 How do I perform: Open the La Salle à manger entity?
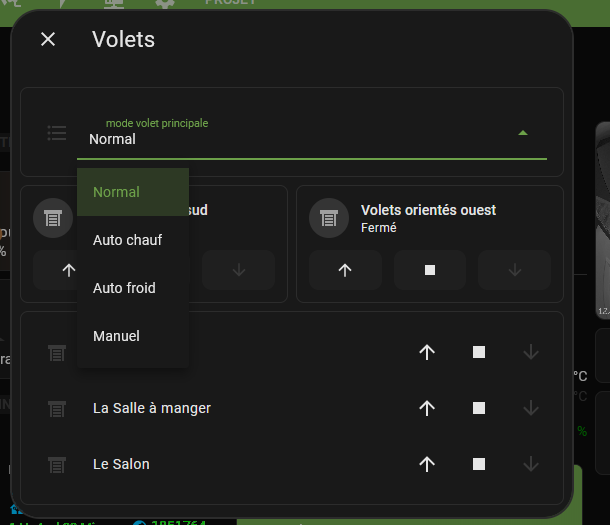(152, 408)
